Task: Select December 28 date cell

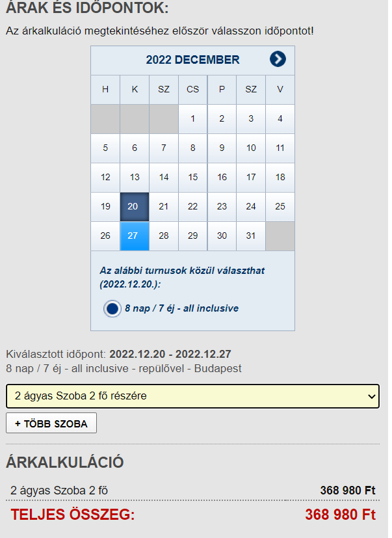Action: [x=164, y=235]
